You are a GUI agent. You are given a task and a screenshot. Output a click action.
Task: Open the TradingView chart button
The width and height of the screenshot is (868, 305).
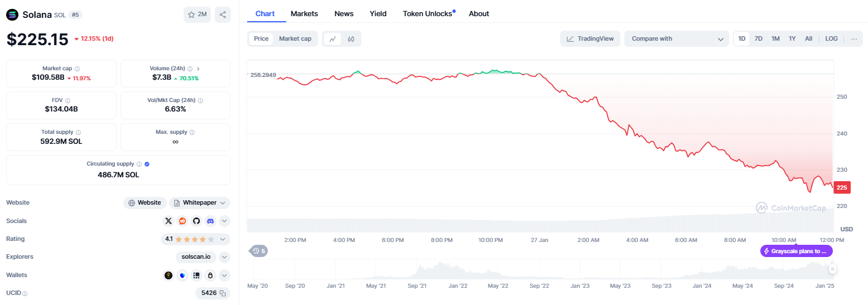pyautogui.click(x=590, y=38)
